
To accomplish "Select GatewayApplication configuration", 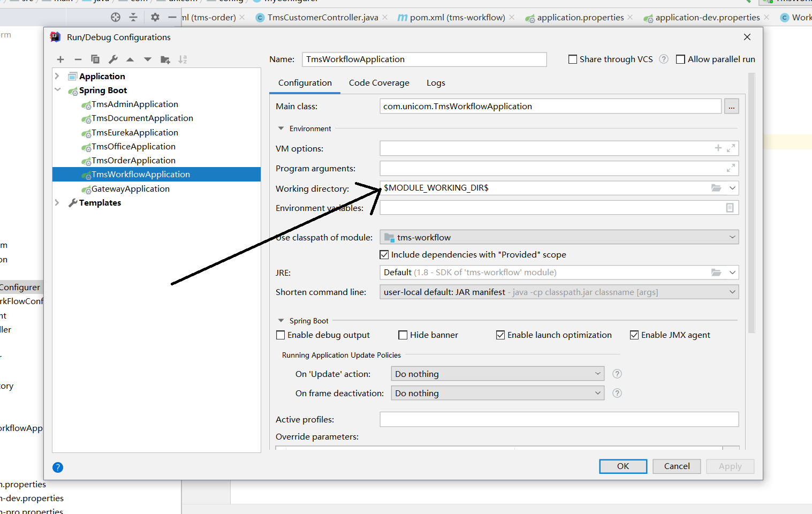I will [x=131, y=189].
